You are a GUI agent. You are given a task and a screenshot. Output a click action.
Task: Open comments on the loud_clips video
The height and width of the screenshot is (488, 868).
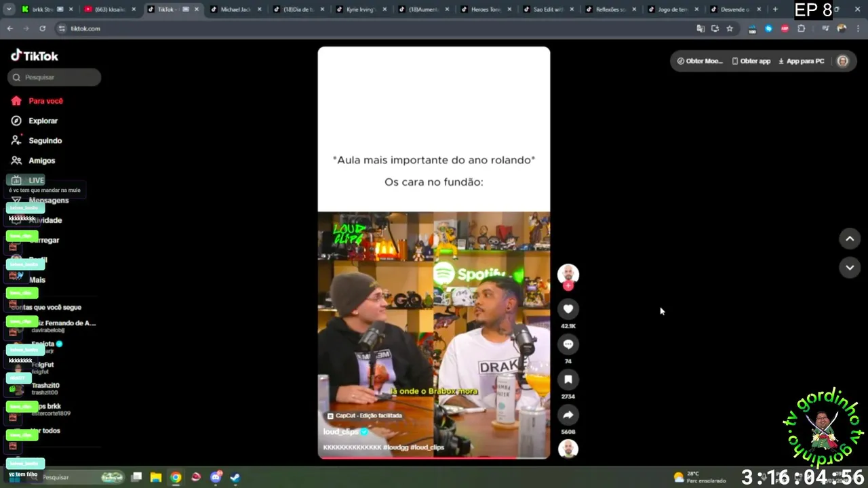click(568, 344)
